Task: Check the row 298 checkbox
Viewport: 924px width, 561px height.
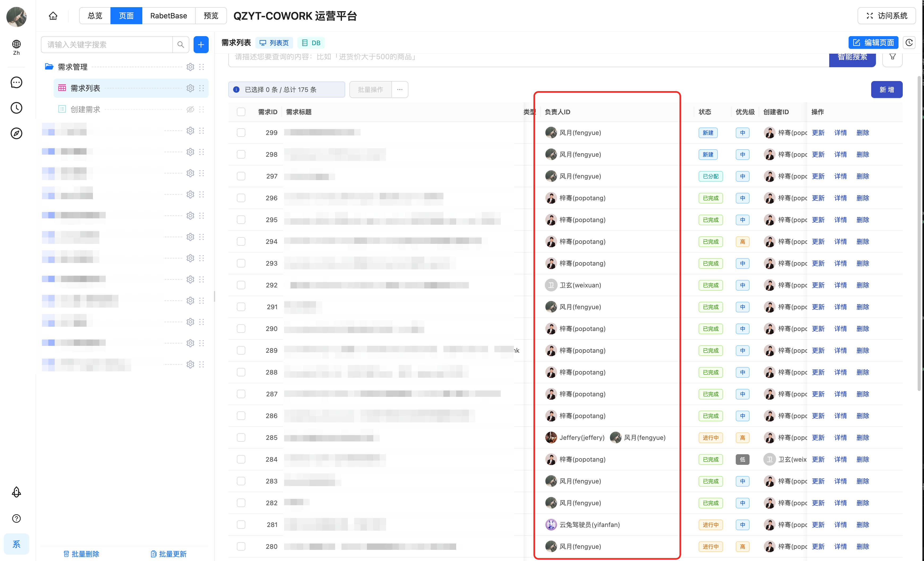Action: point(241,154)
